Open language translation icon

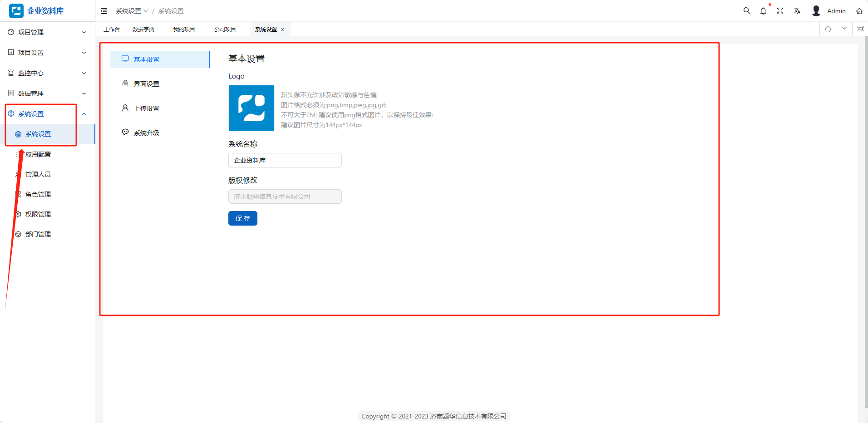click(797, 11)
